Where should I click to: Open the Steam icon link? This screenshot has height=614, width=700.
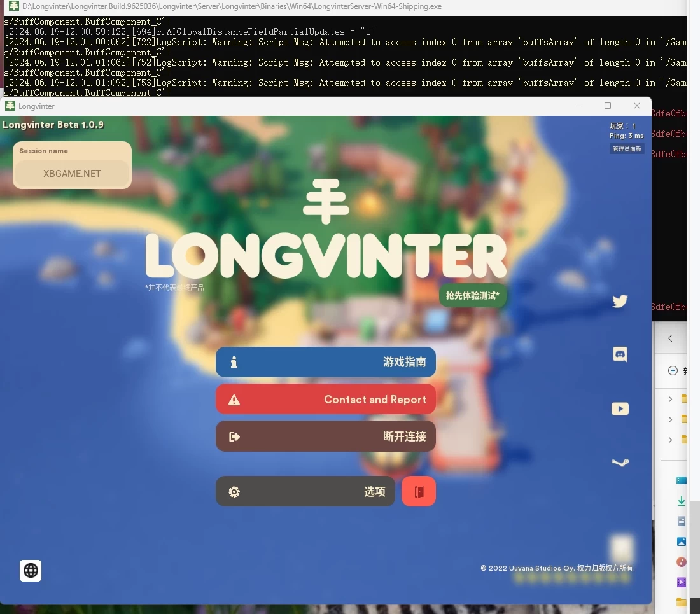pos(620,463)
